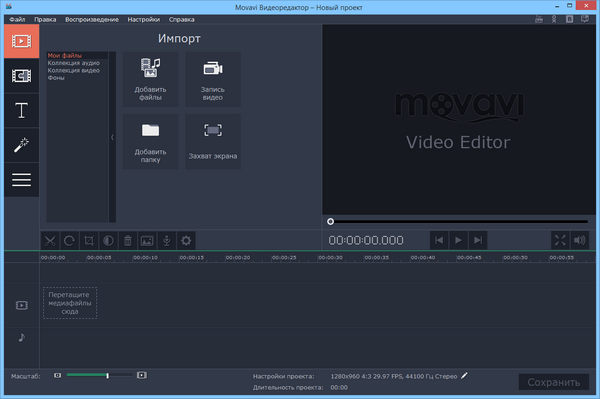Select the scissors split tool
Viewport: 600px width, 399px height.
pos(50,241)
